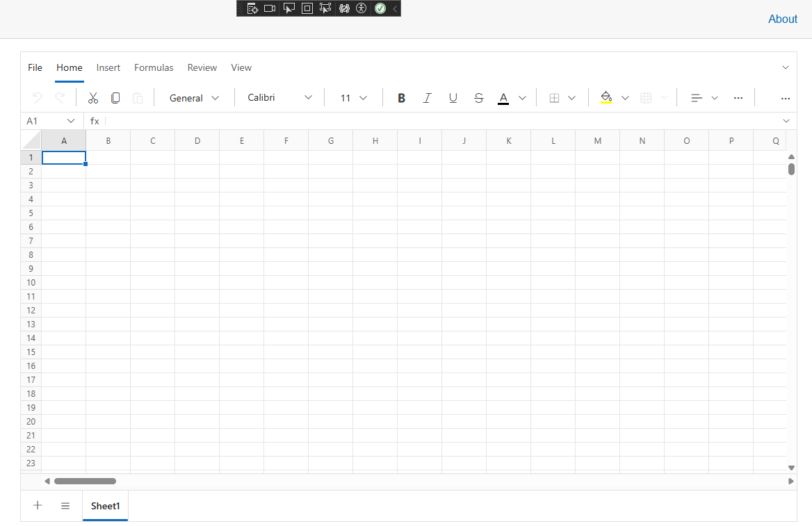Click the Borders icon
The width and height of the screenshot is (812, 526).
coord(554,98)
